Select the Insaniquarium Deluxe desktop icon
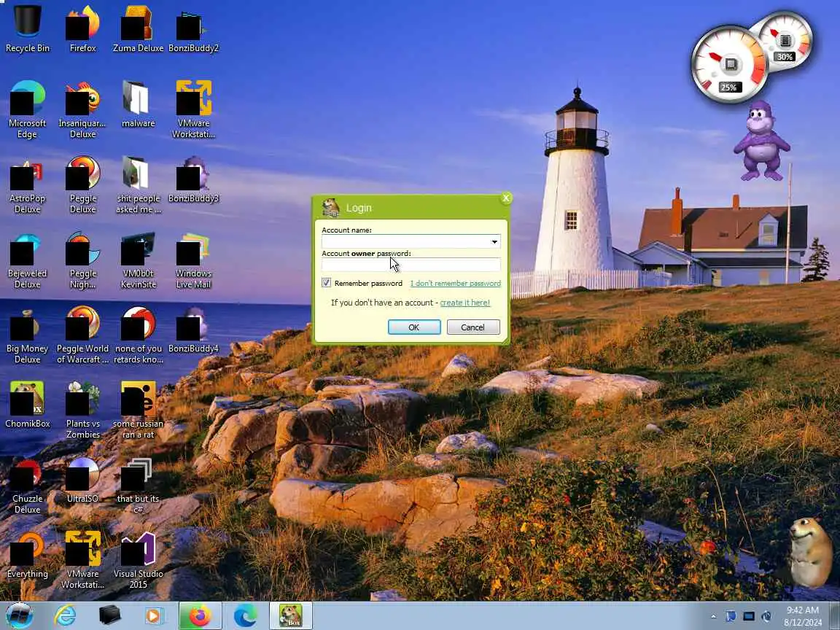This screenshot has height=630, width=840. (82, 109)
